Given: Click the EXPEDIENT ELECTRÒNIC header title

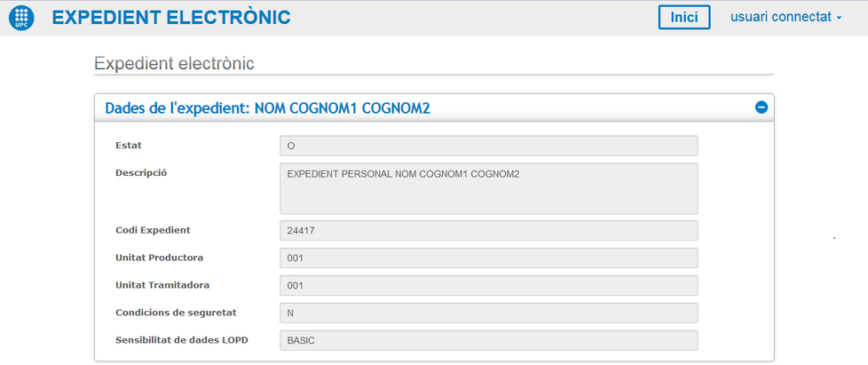Looking at the screenshot, I should pyautogui.click(x=171, y=18).
